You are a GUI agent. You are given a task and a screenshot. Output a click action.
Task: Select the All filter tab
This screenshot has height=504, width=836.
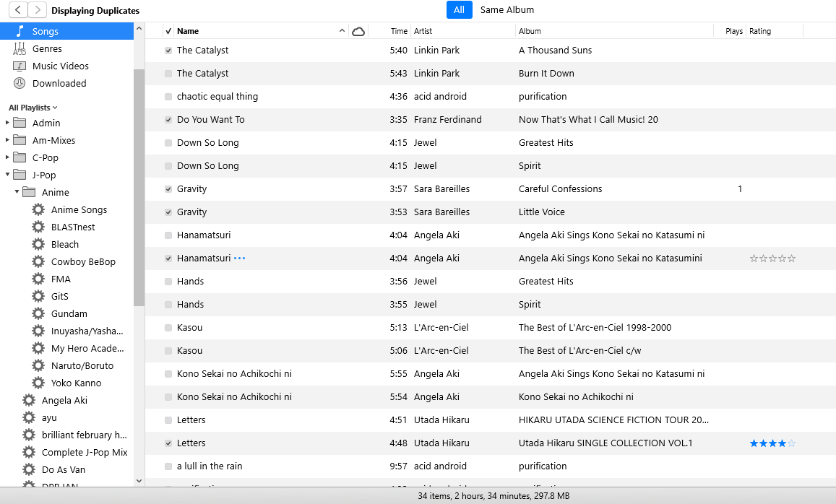click(x=459, y=10)
